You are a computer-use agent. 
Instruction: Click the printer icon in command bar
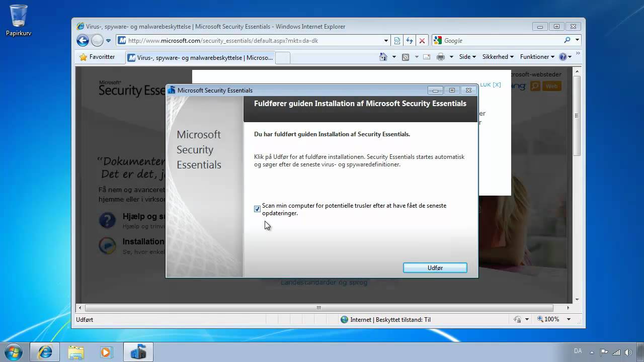click(x=441, y=57)
